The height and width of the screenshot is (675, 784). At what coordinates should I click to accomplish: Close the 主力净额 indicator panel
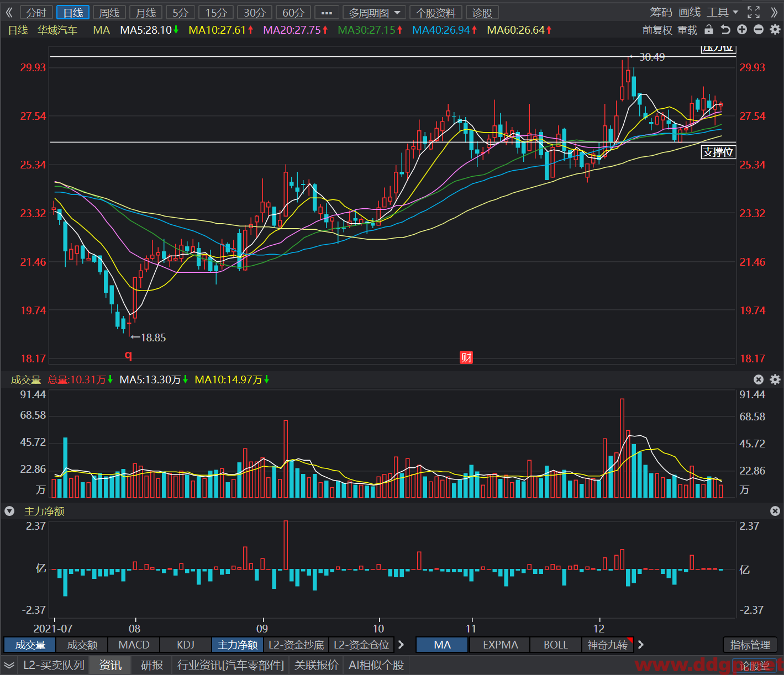(x=775, y=511)
